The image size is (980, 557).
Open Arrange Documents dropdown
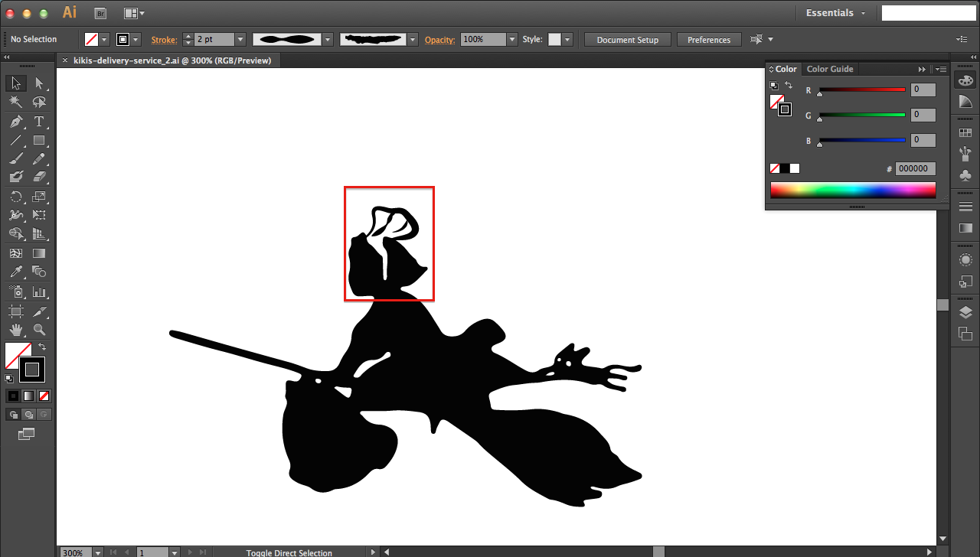134,13
